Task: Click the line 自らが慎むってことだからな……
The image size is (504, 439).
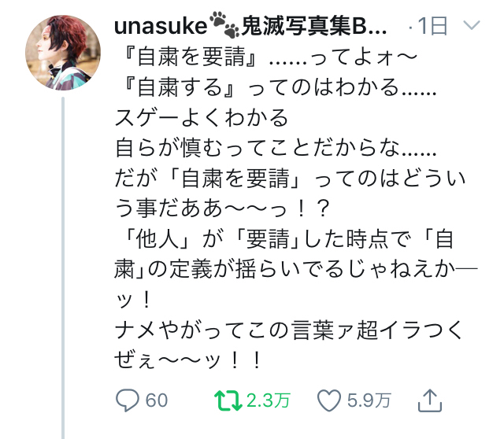Action: (x=269, y=148)
